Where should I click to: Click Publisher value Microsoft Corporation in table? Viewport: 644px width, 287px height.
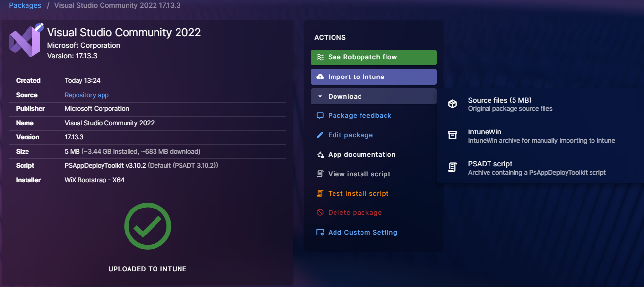tap(97, 109)
